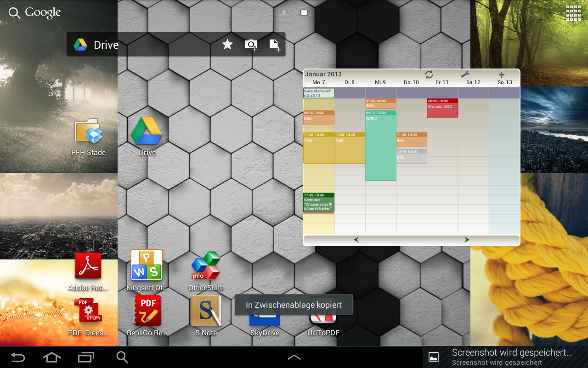Open the app drawer grid
This screenshot has height=368, width=588.
573,13
